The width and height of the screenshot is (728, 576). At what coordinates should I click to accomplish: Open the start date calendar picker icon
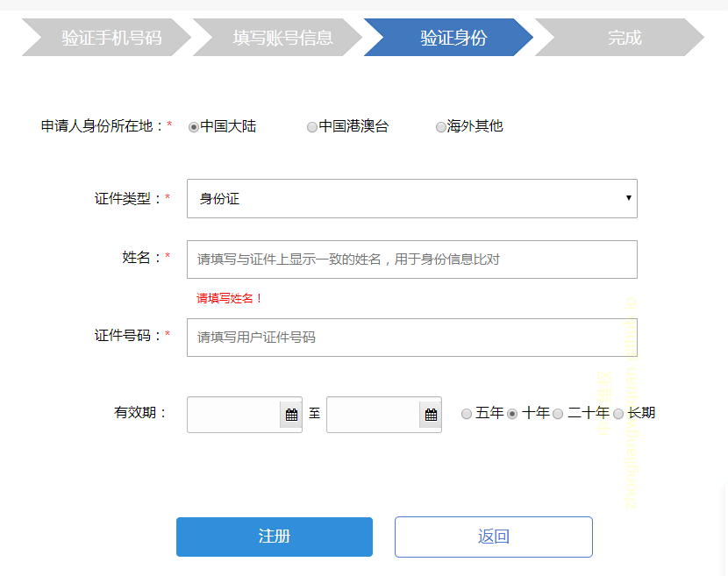pos(291,415)
